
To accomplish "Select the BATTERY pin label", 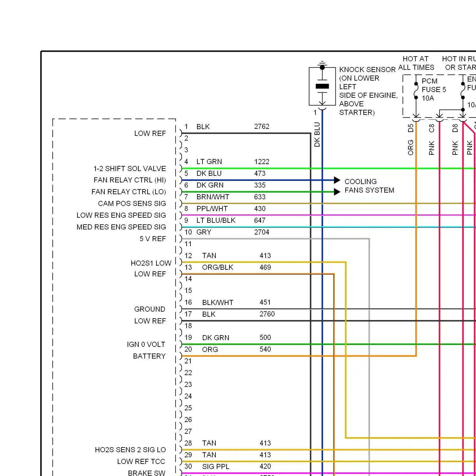I will tap(149, 356).
